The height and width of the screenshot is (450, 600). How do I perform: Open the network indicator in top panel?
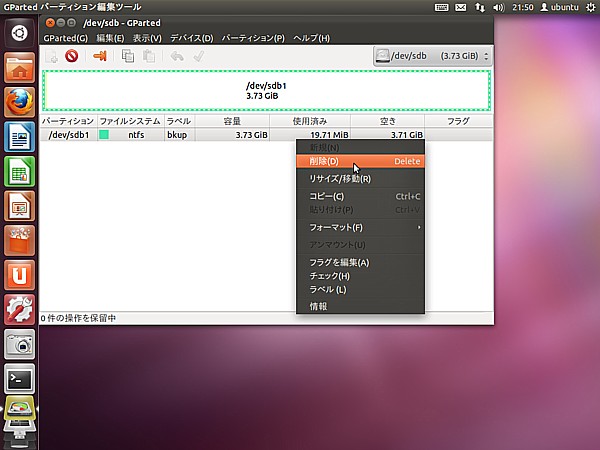pyautogui.click(x=479, y=7)
